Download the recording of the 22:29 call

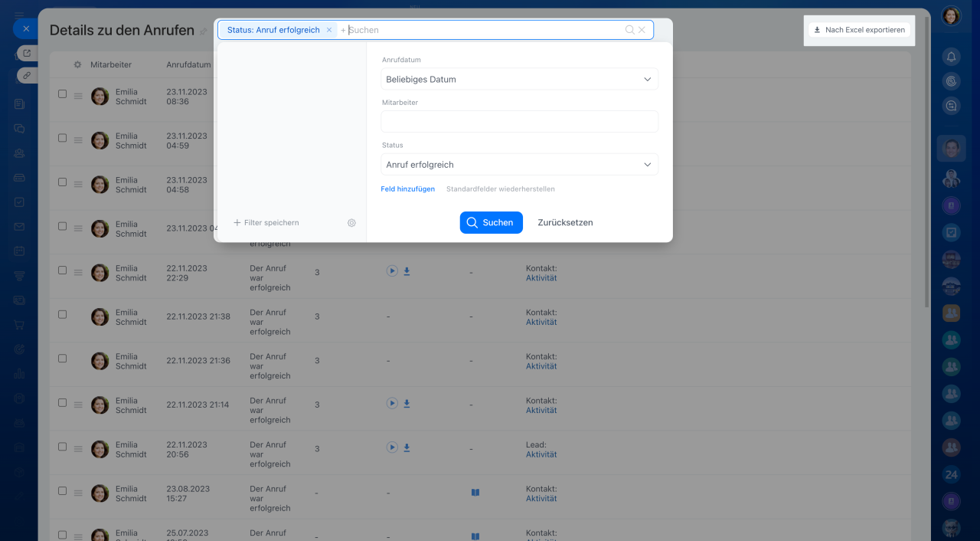(x=407, y=271)
